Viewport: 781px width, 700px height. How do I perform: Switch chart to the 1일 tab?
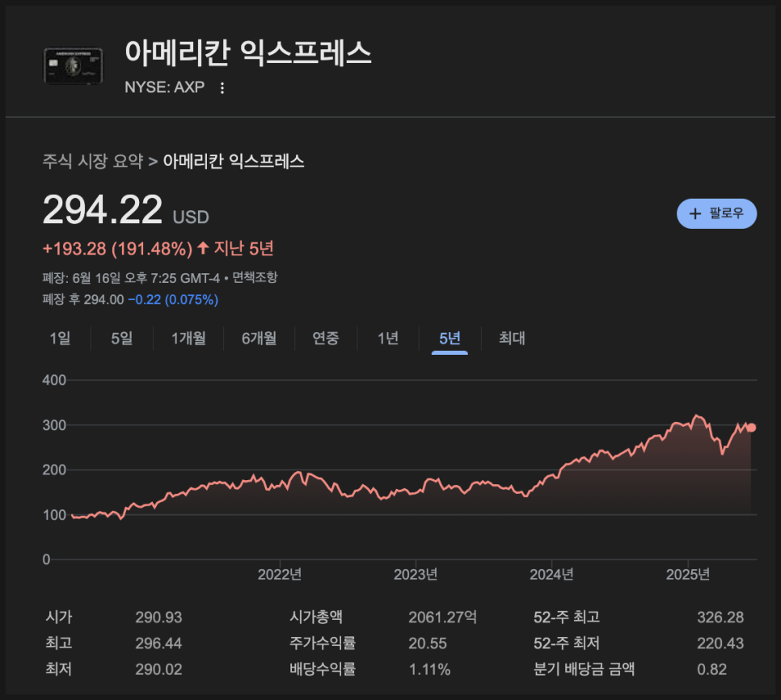60,339
